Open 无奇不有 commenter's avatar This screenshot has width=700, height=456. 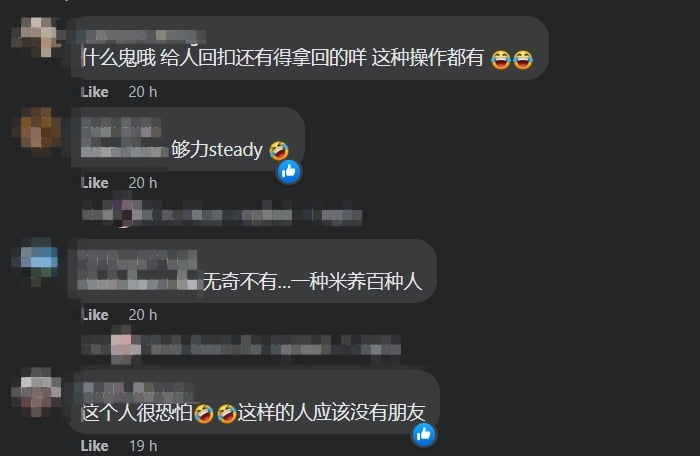click(37, 262)
